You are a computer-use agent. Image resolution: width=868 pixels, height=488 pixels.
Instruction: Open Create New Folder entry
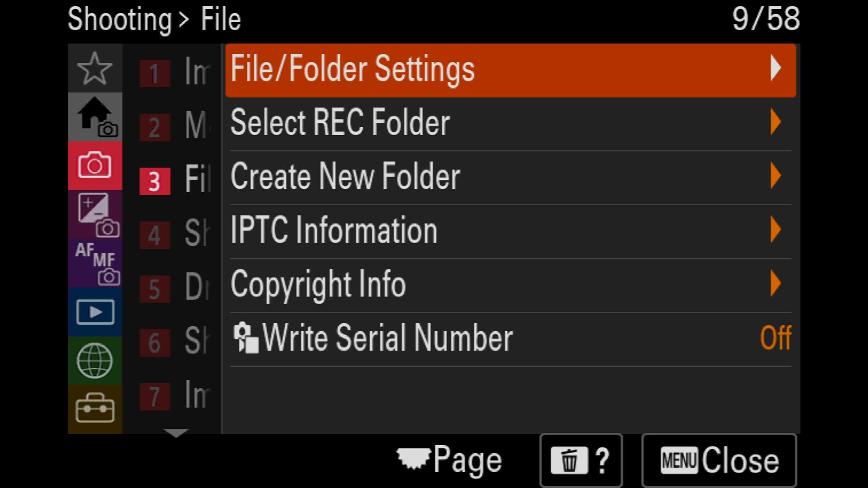[510, 178]
